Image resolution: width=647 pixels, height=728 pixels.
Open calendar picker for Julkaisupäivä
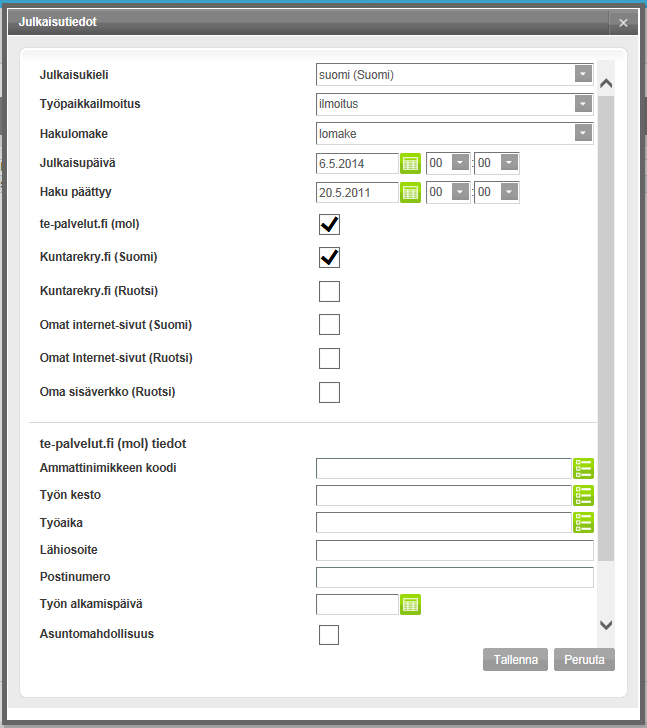pos(410,163)
